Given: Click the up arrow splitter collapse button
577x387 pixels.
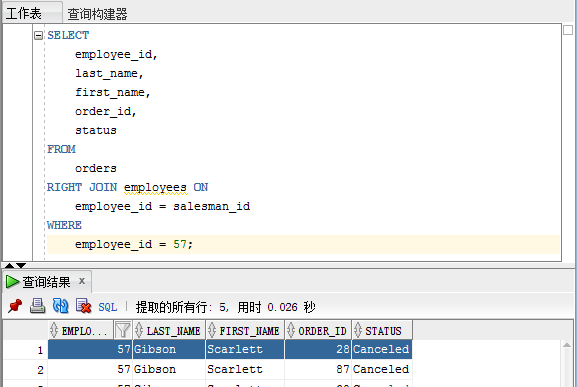Looking at the screenshot, I should click(9, 266).
